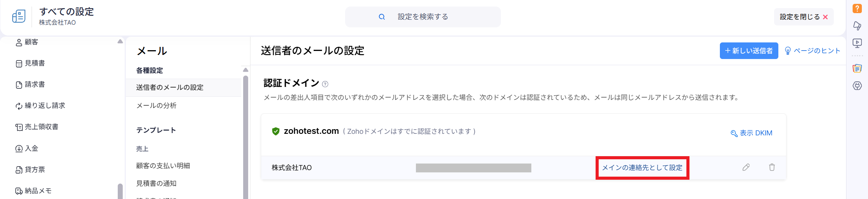The height and width of the screenshot is (199, 868).
Task: Click the question mark beside 認証ドメイン
Action: (x=325, y=84)
